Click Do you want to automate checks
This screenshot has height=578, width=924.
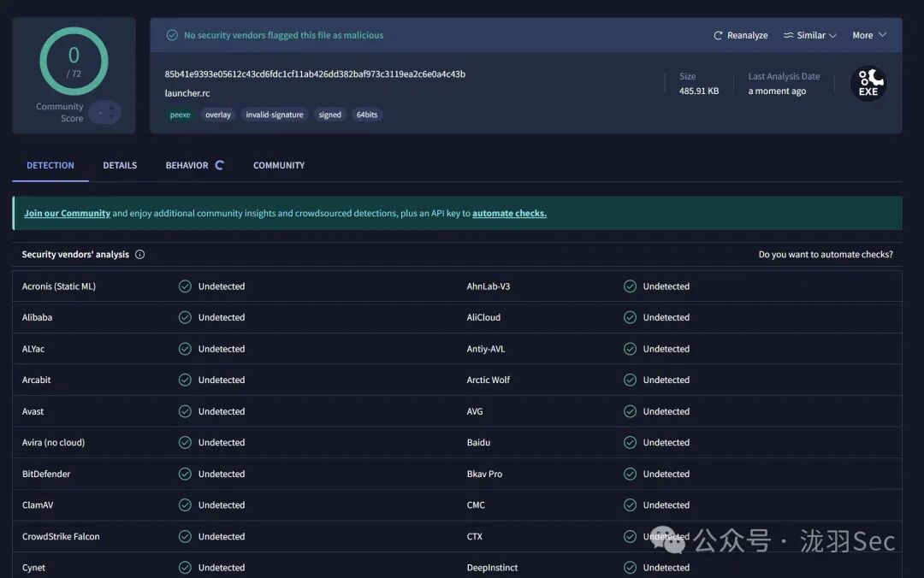click(x=825, y=255)
